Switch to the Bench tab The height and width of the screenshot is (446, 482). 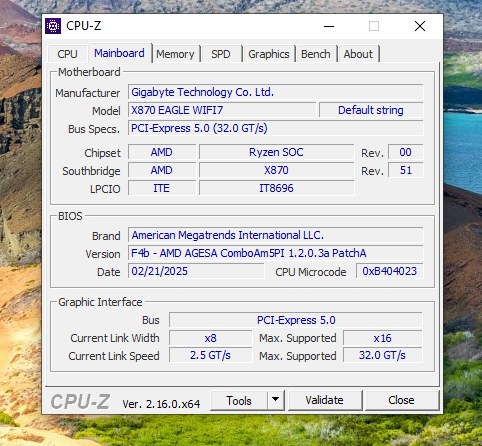point(316,54)
